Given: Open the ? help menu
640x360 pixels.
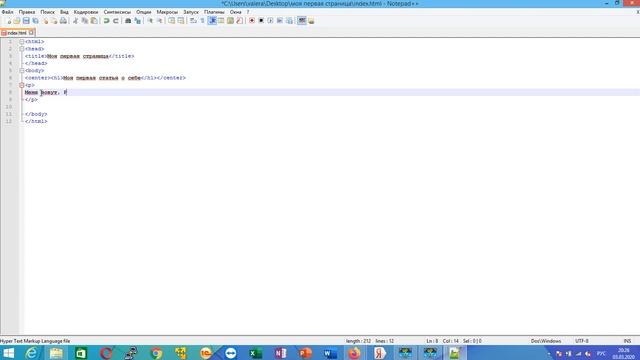Looking at the screenshot, I should pyautogui.click(x=248, y=12).
